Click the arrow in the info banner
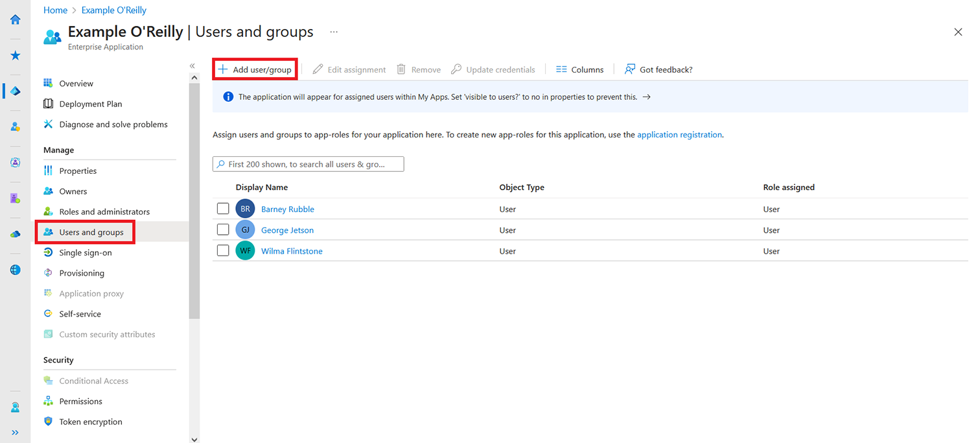980x443 pixels. [x=646, y=97]
